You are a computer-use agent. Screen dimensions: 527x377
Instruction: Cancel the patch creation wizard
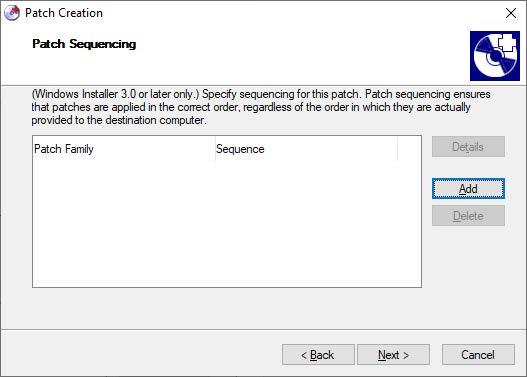tap(478, 354)
